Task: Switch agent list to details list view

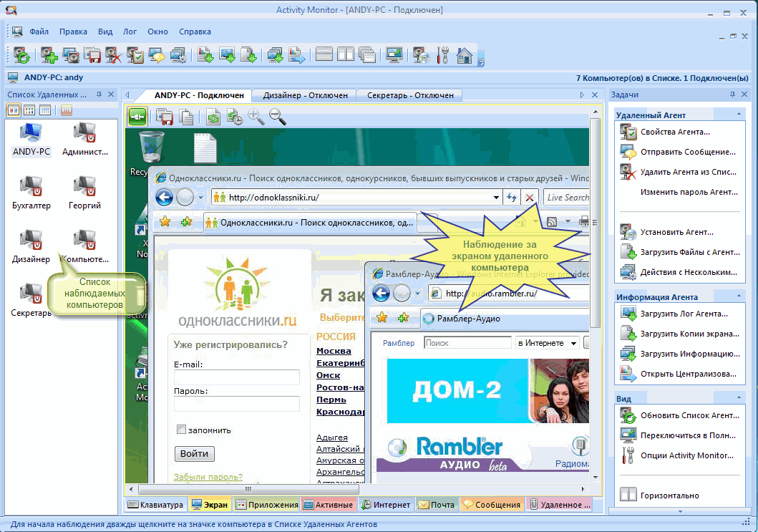Action: 45,110
